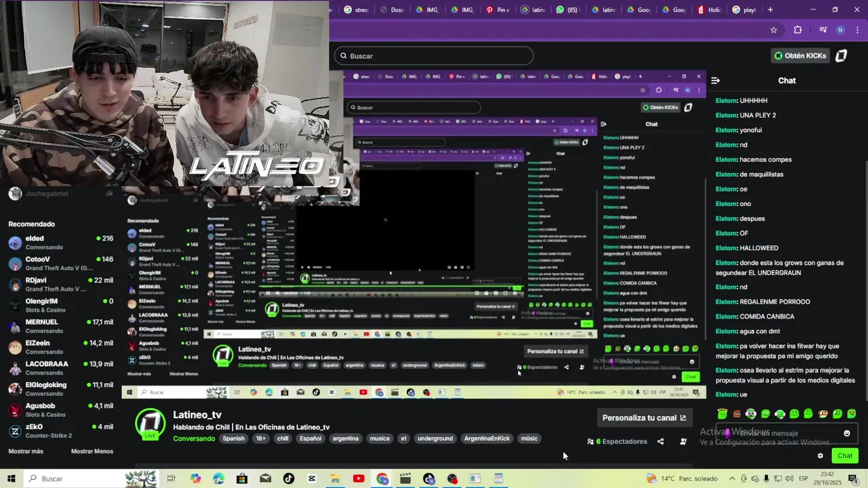
Task: Open recommended channel CotooV
Action: tap(60, 264)
